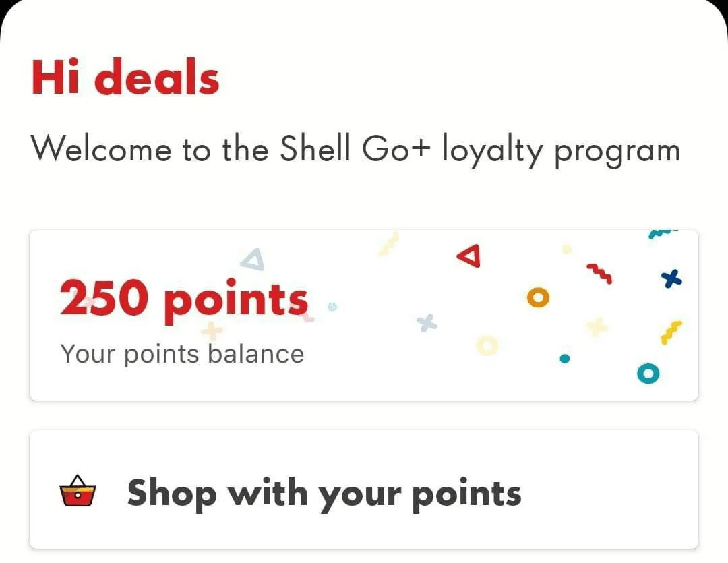Tap Your points balance label
Image resolution: width=728 pixels, height=563 pixels.
point(182,353)
